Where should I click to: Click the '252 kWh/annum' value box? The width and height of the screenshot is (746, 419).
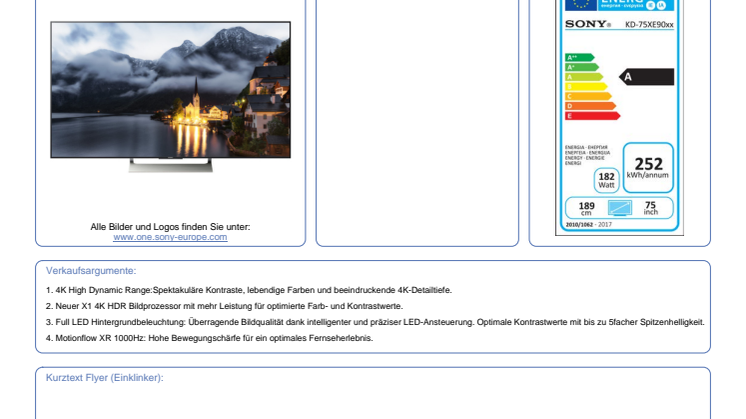click(648, 167)
